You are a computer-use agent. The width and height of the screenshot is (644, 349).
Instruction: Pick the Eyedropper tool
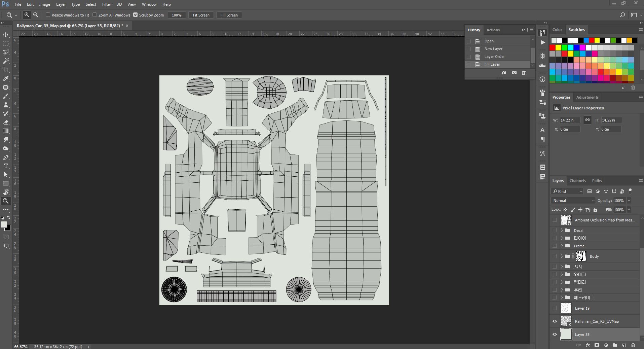coord(6,78)
